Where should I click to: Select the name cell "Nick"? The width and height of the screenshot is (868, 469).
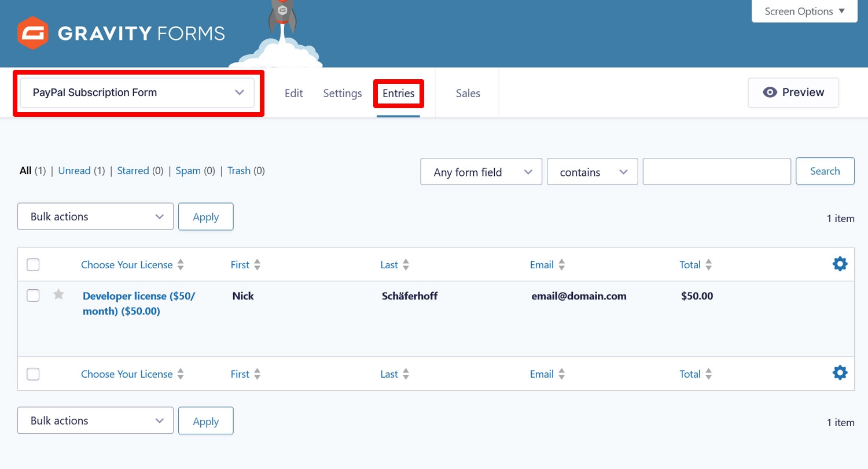243,296
